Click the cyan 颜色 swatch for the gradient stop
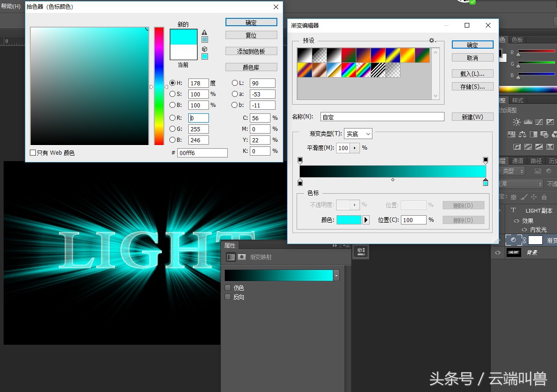557x392 pixels. click(x=349, y=220)
